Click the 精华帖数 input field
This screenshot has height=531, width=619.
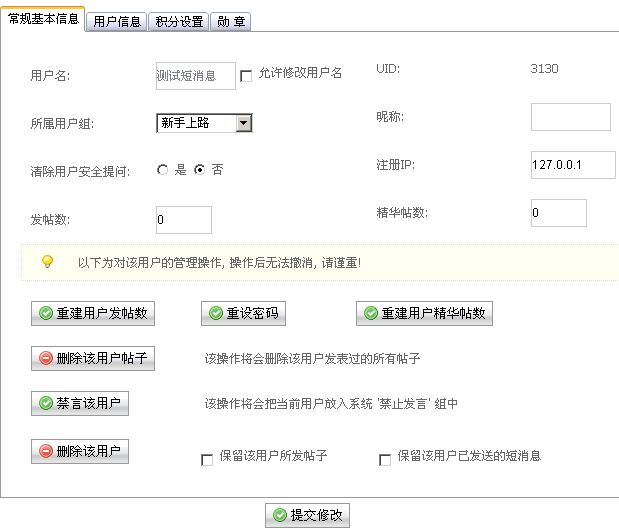pyautogui.click(x=559, y=213)
